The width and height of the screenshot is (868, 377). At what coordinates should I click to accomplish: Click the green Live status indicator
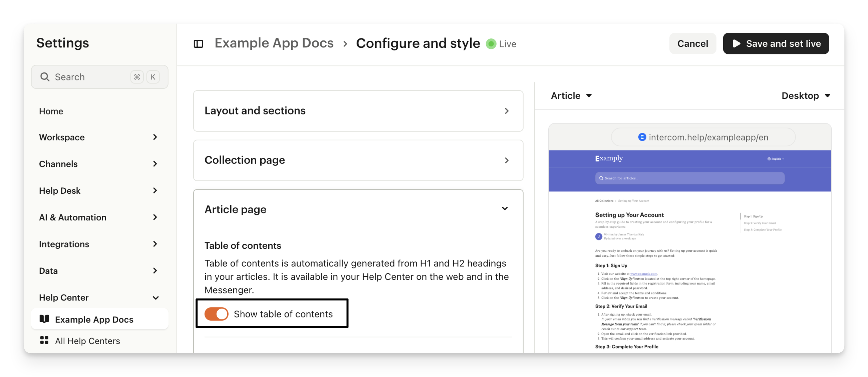tap(491, 44)
